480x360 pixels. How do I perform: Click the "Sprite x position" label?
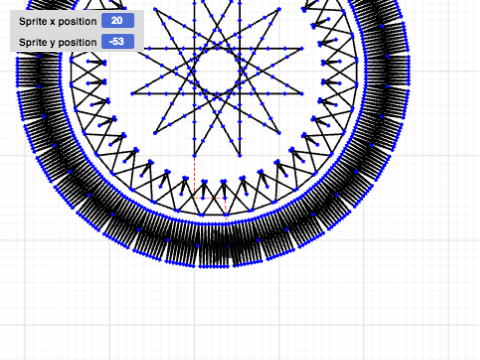pos(58,21)
